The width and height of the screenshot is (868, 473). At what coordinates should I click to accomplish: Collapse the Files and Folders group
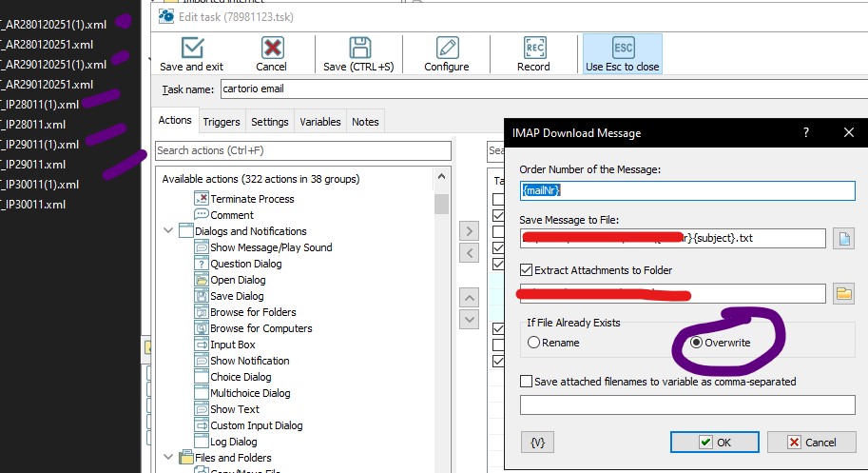168,458
